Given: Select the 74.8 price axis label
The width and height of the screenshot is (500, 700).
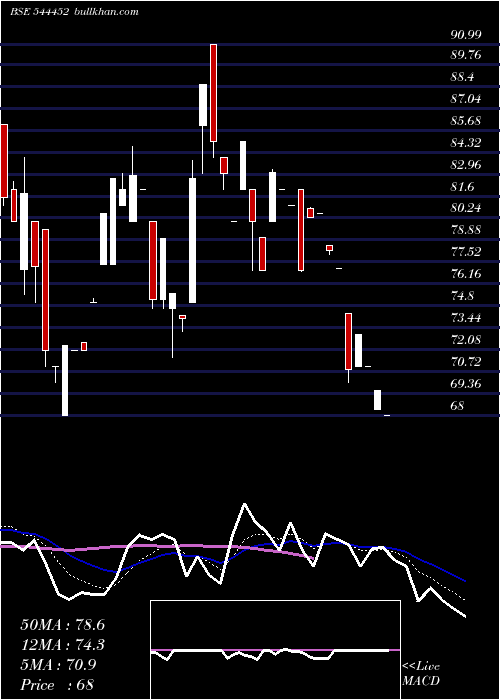Looking at the screenshot, I should [462, 296].
